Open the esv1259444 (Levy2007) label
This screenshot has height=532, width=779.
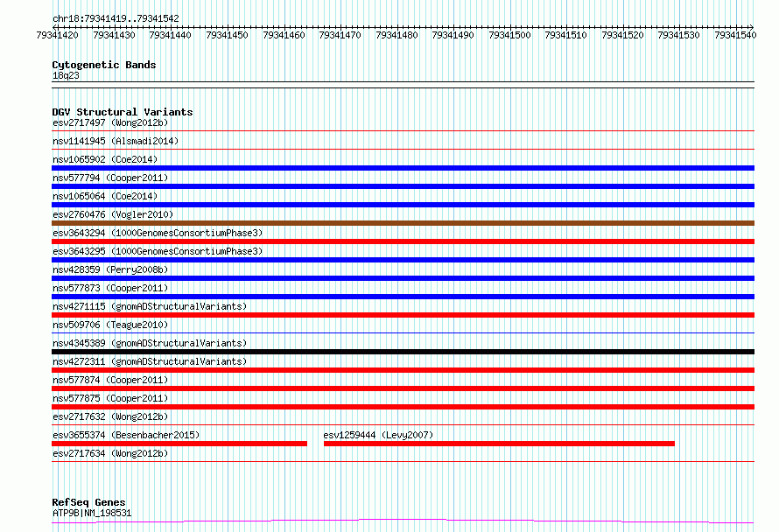378,435
